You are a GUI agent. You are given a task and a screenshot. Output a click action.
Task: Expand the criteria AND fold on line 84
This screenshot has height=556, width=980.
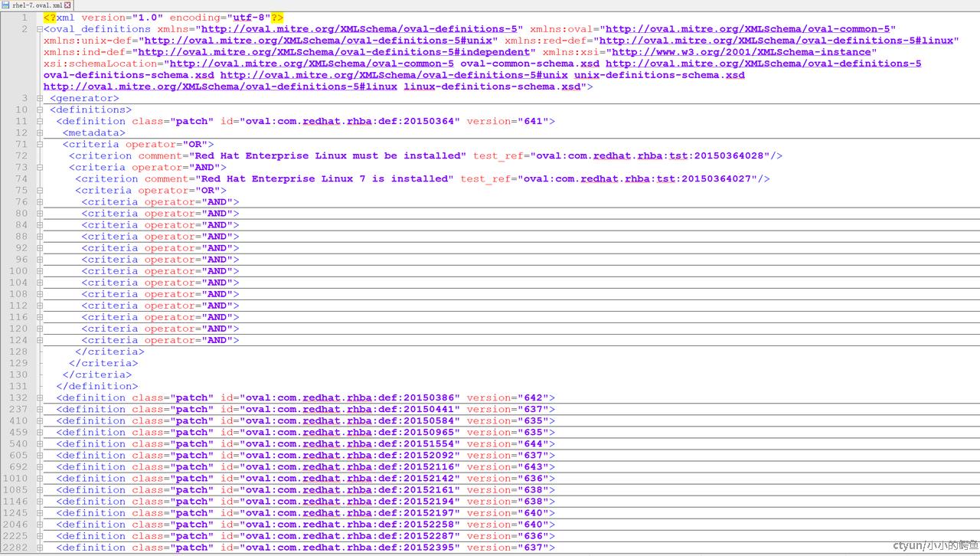click(40, 225)
